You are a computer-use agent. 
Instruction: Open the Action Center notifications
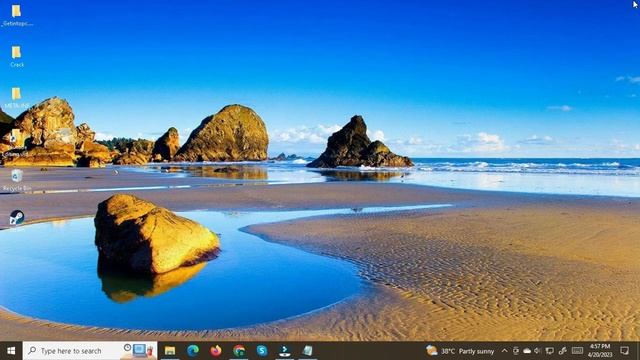tap(624, 351)
